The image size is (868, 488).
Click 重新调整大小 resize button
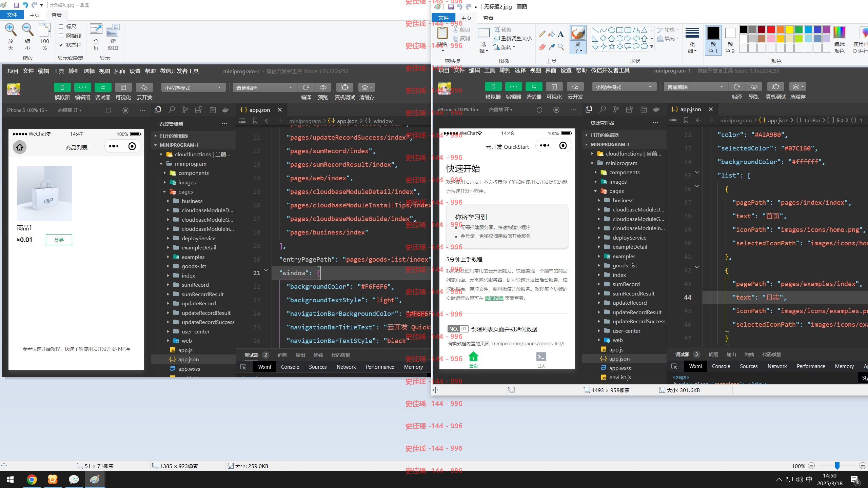[x=513, y=39]
